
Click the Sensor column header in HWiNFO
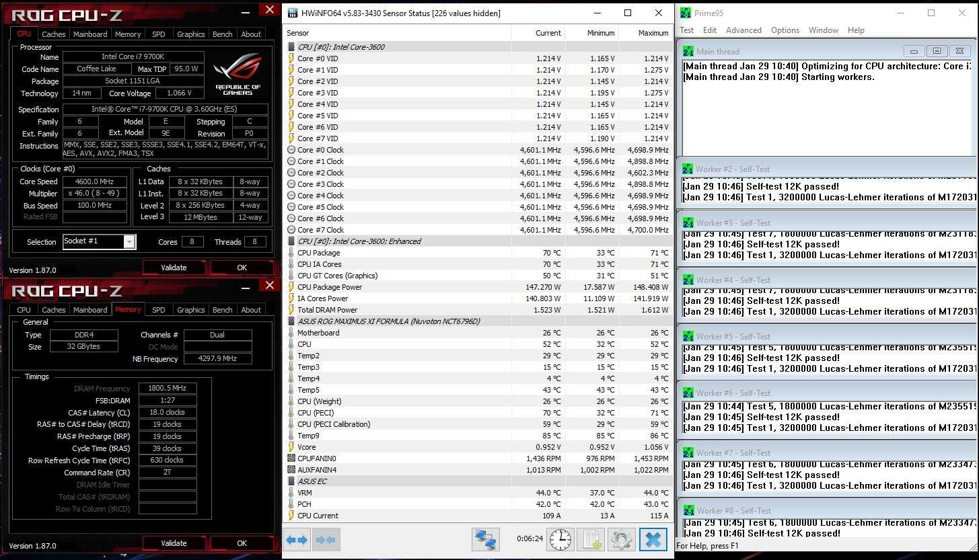tap(298, 33)
